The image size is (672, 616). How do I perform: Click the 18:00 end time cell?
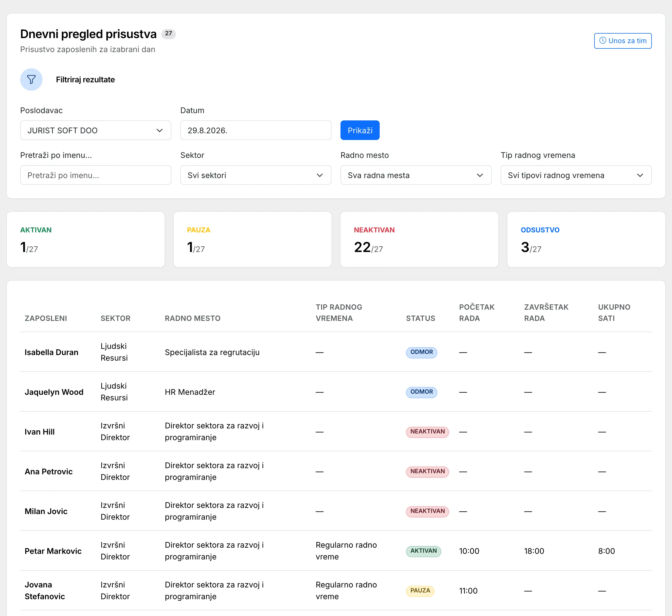[x=534, y=551]
